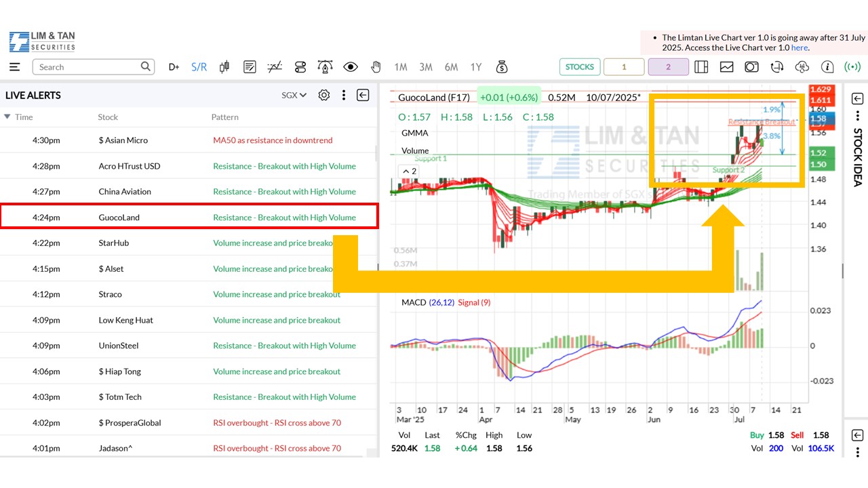Screen dimensions: 868x488
Task: Open the hamburger main menu
Action: coord(15,67)
